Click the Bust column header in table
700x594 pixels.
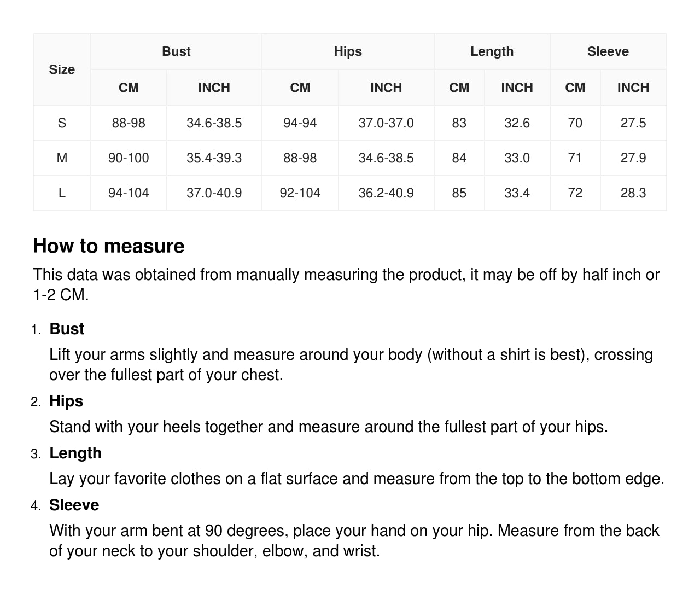pyautogui.click(x=176, y=51)
